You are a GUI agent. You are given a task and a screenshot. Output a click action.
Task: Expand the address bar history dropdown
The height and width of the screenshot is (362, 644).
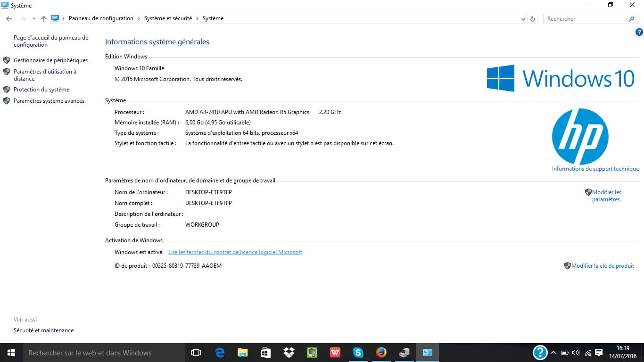pyautogui.click(x=523, y=19)
